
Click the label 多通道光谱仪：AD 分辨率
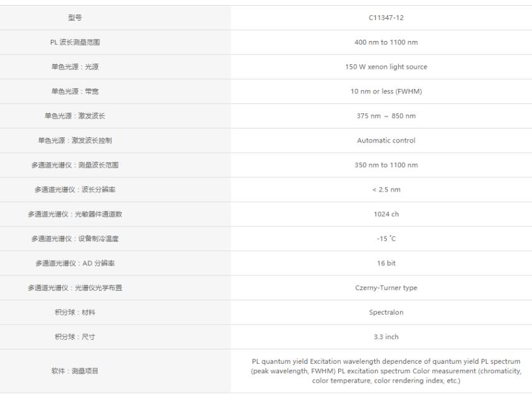(75, 264)
